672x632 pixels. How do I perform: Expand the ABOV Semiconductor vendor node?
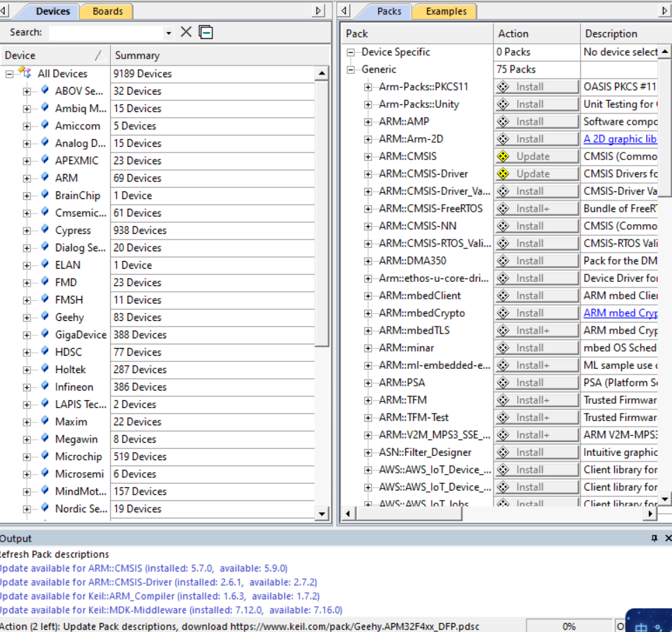[26, 91]
